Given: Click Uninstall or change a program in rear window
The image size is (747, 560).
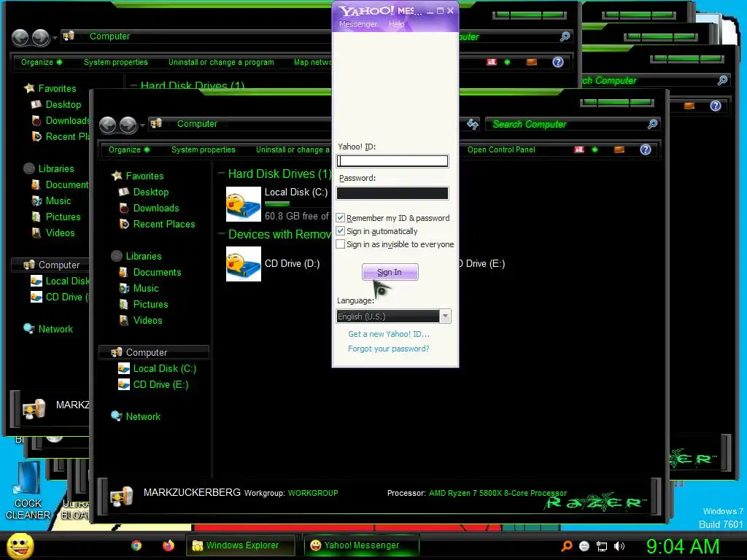Looking at the screenshot, I should tap(221, 62).
